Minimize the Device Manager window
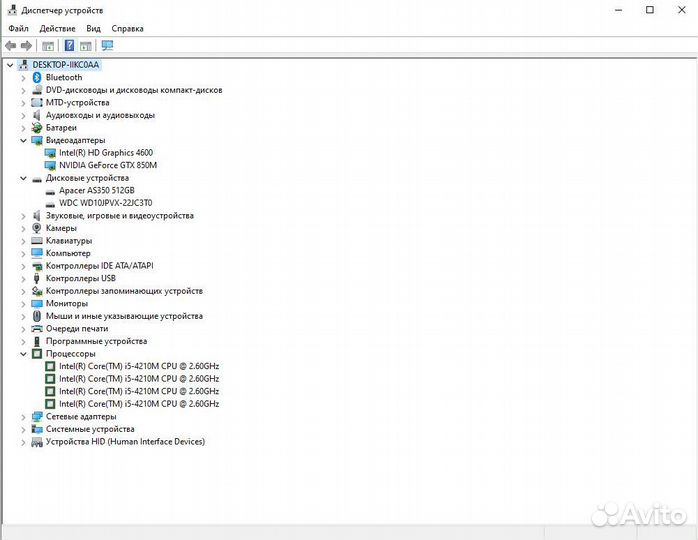The height and width of the screenshot is (540, 698). click(x=618, y=10)
